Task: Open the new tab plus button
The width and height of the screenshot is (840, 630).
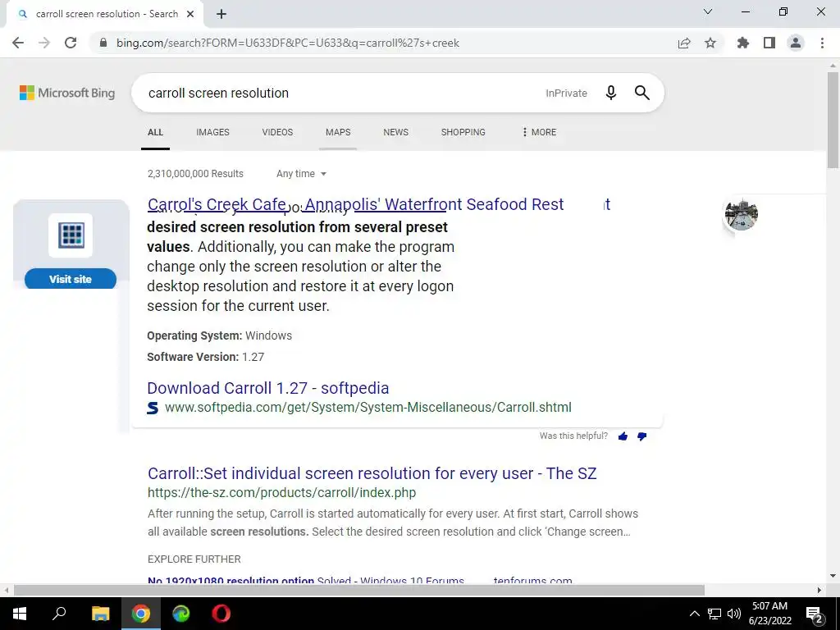Action: 221,14
